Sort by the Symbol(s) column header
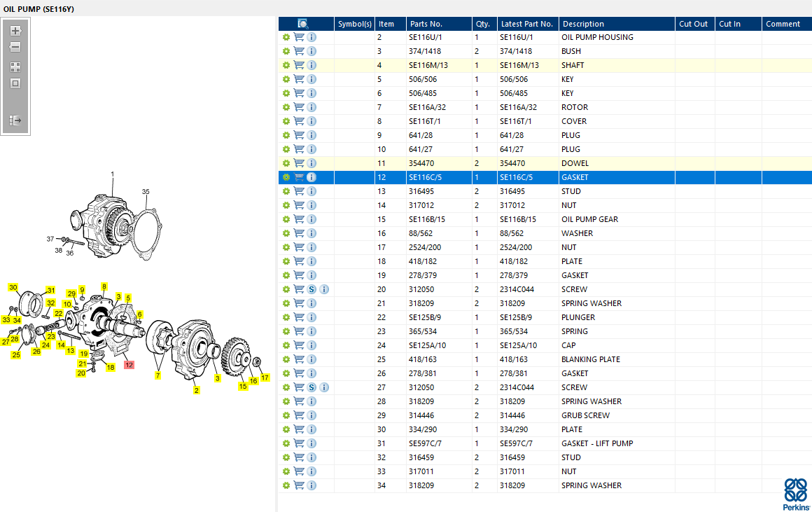 pyautogui.click(x=354, y=24)
